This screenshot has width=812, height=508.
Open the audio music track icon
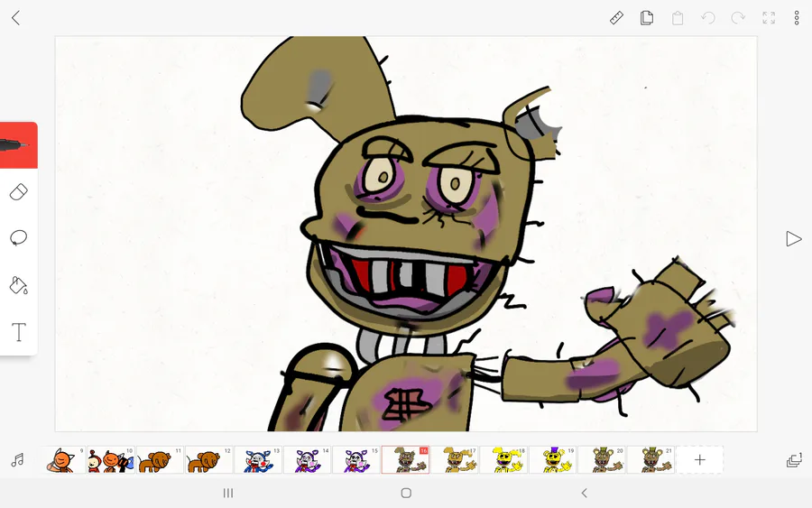18,460
